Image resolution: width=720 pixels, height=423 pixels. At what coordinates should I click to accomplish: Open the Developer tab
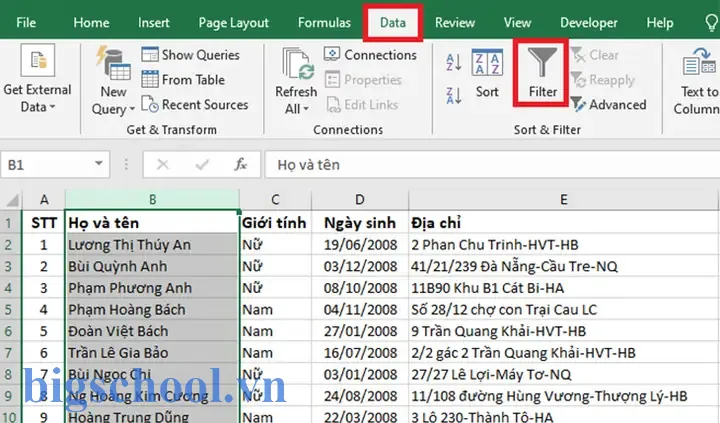[589, 23]
